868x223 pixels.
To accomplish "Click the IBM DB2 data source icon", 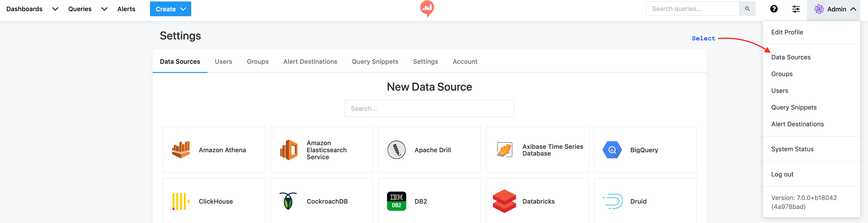I will [396, 201].
